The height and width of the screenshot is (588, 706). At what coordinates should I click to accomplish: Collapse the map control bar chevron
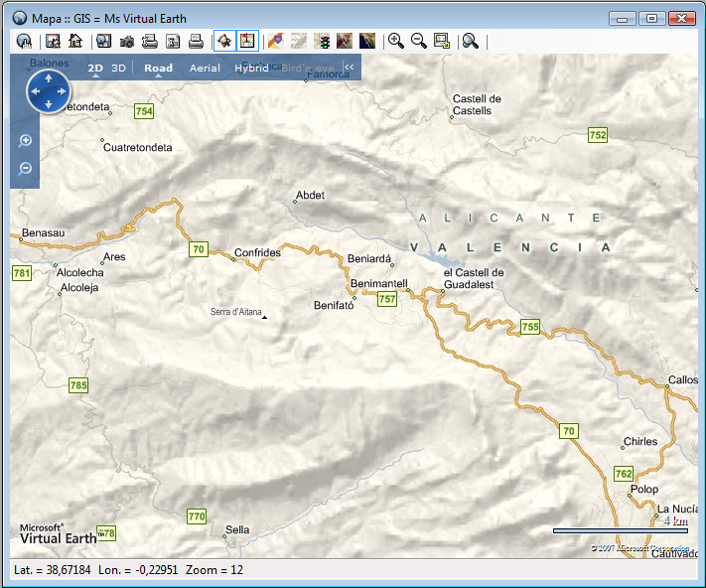tap(349, 68)
